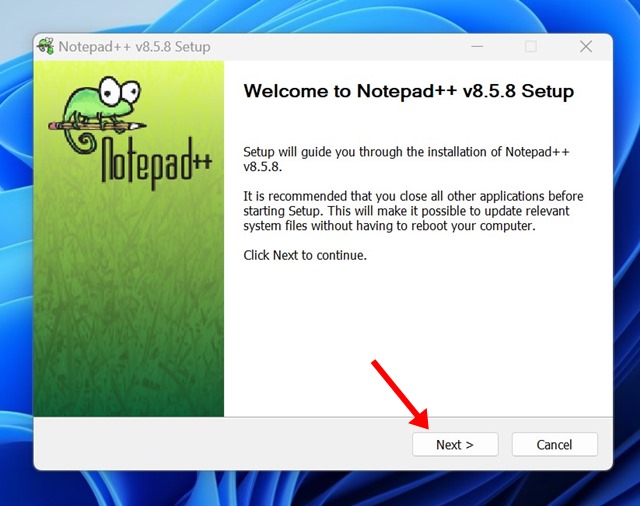This screenshot has height=506, width=640.
Task: Click the red arrow annotation
Action: [400, 395]
